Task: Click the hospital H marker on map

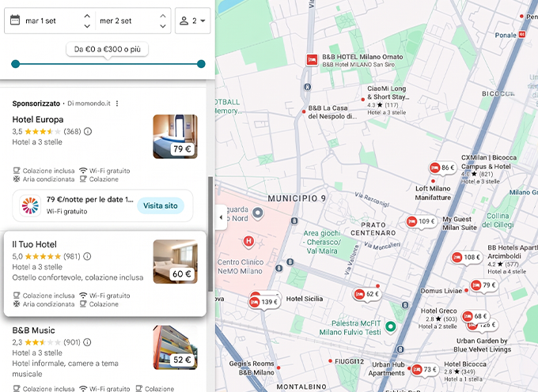Action: click(248, 242)
